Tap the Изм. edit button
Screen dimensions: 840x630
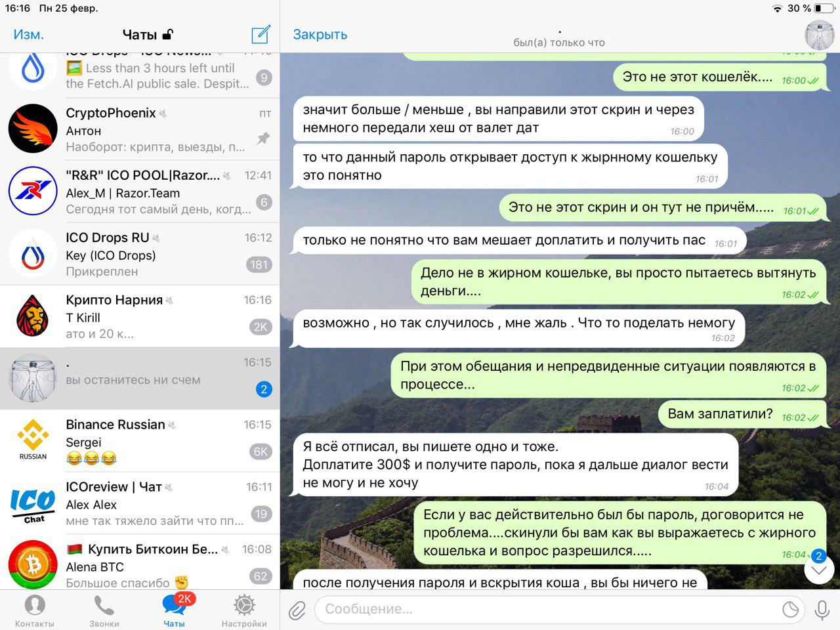point(29,35)
